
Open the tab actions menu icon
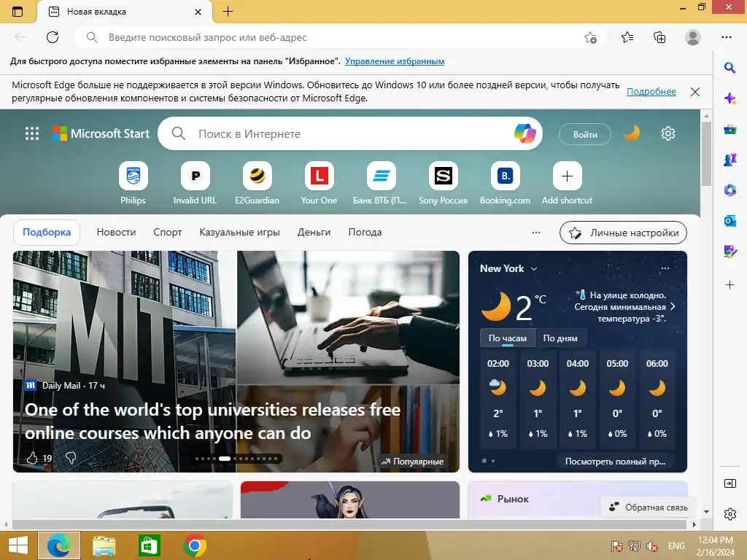click(x=18, y=12)
